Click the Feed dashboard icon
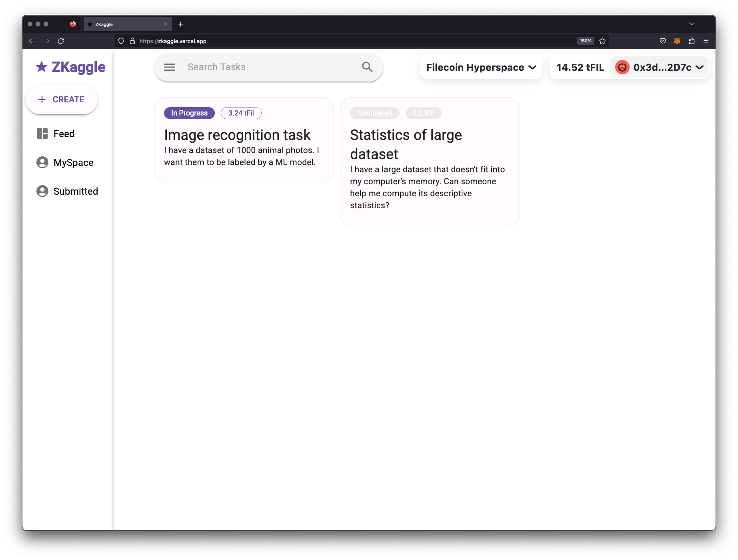Screen dimensions: 738x560 (42, 134)
